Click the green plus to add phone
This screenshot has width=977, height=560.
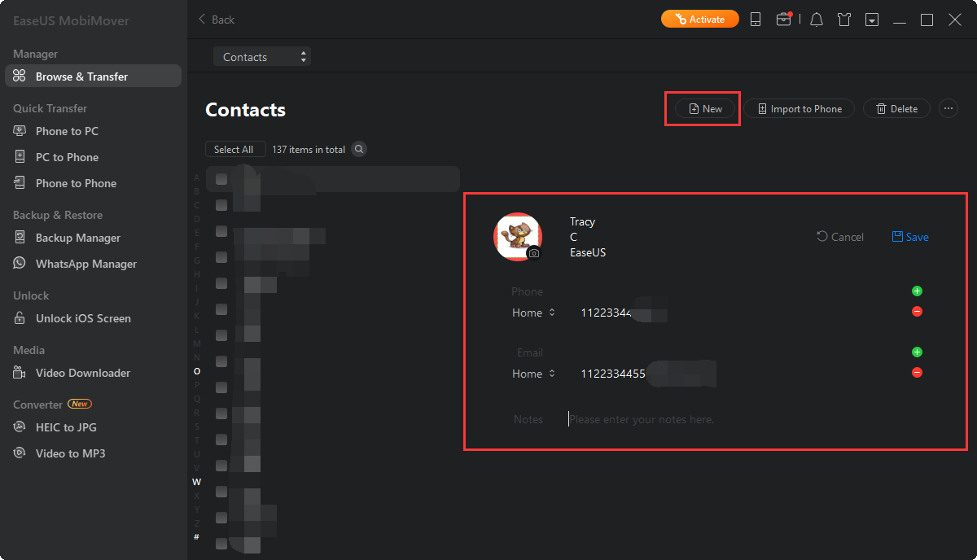pos(917,291)
